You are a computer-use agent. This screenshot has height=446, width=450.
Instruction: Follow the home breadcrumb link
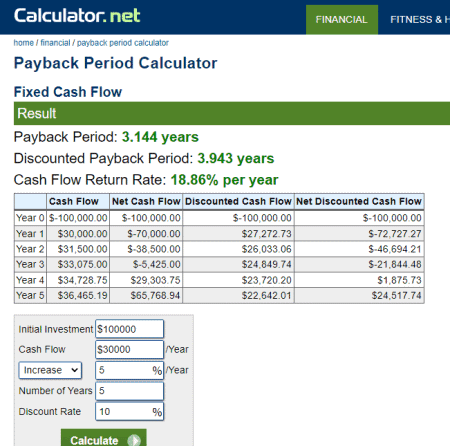23,43
